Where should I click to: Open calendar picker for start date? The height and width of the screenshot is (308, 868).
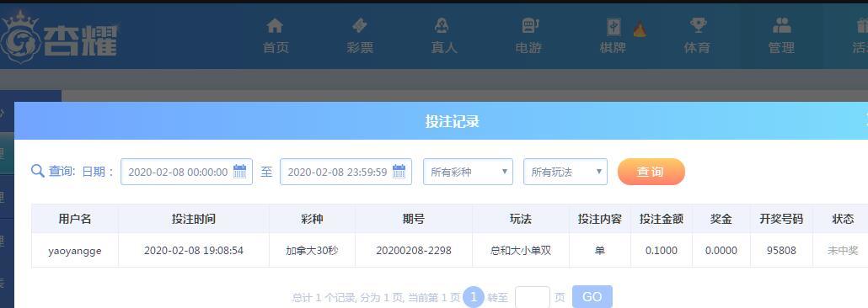[239, 172]
